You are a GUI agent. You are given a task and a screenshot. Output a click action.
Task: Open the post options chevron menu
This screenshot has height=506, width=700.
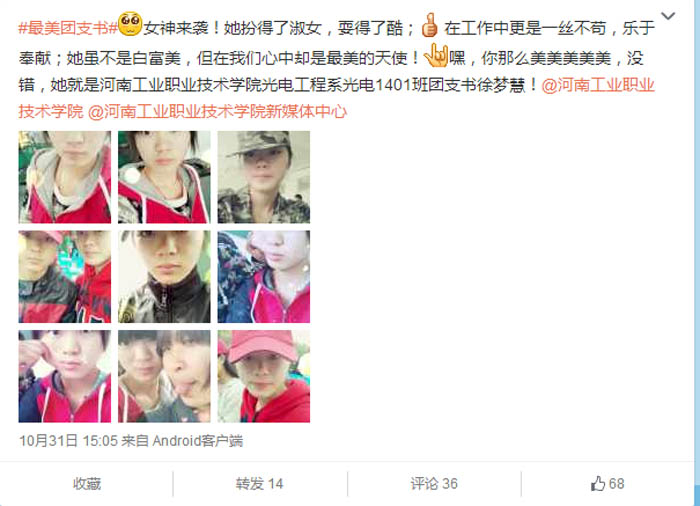click(668, 17)
